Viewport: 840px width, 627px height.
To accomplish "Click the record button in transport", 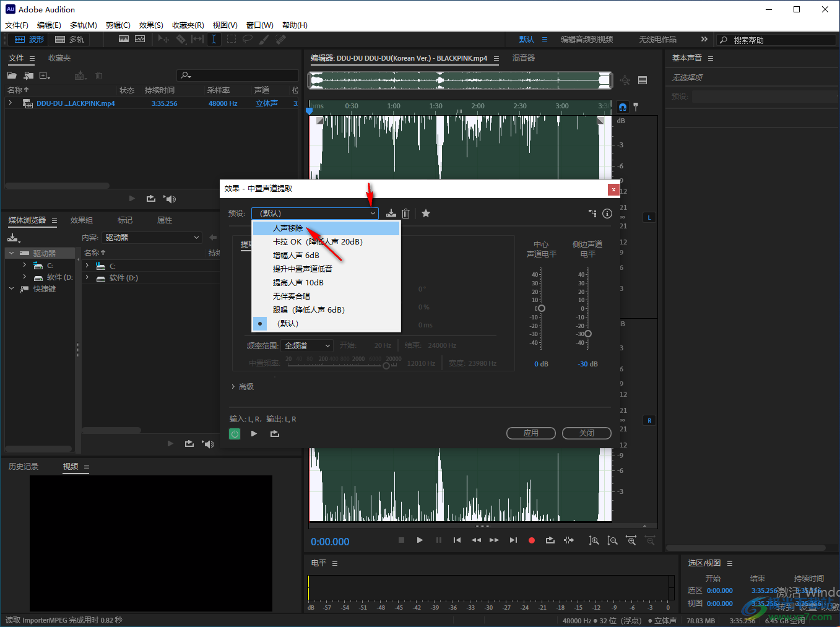I will 531,540.
